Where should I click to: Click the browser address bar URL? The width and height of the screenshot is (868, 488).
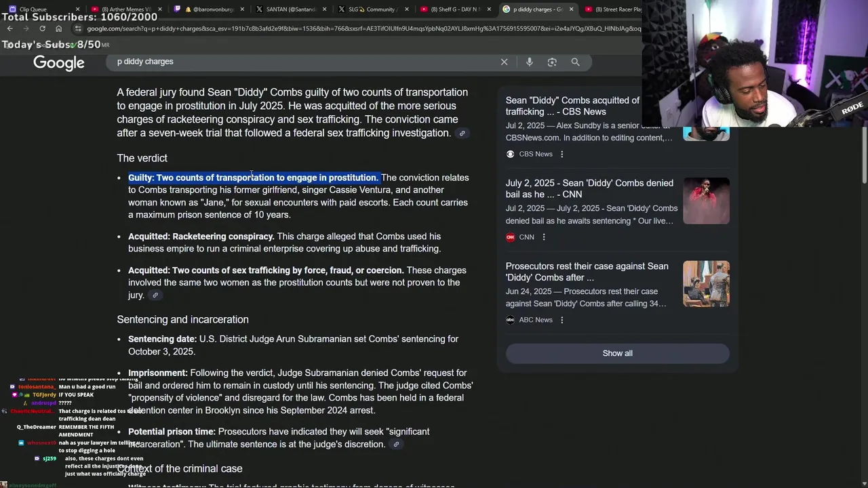click(363, 28)
